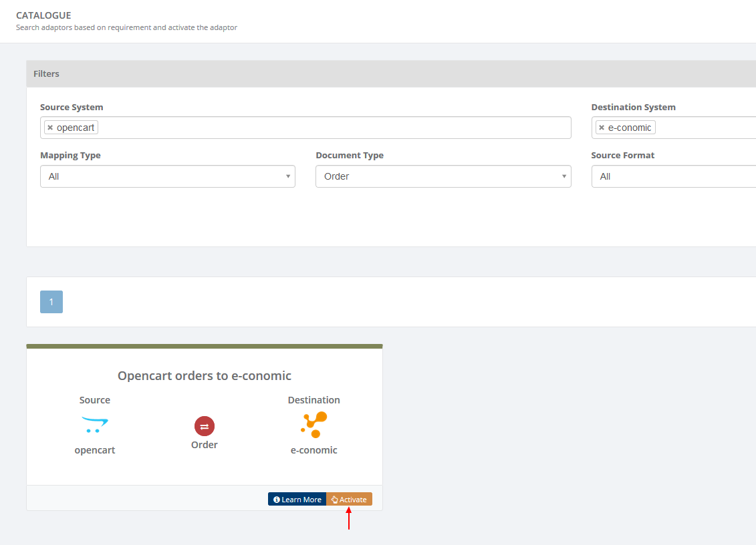756x545 pixels.
Task: Remove the opencart source system tag
Action: coord(50,128)
